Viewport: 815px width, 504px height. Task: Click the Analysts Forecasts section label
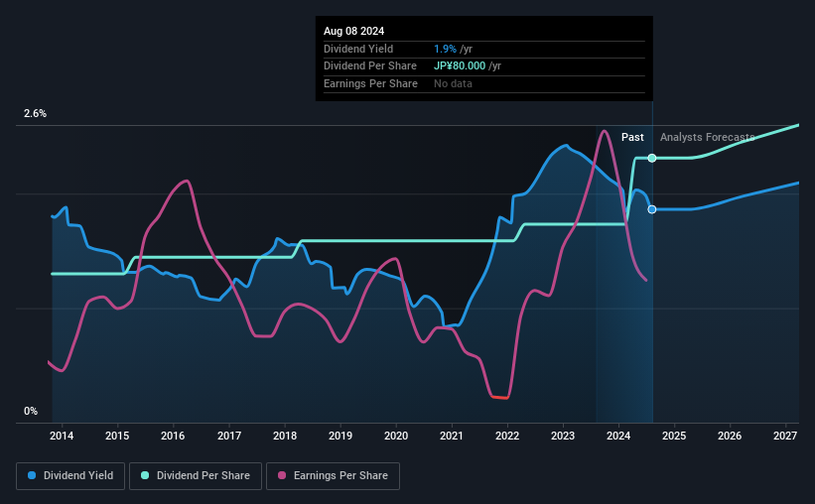click(708, 137)
